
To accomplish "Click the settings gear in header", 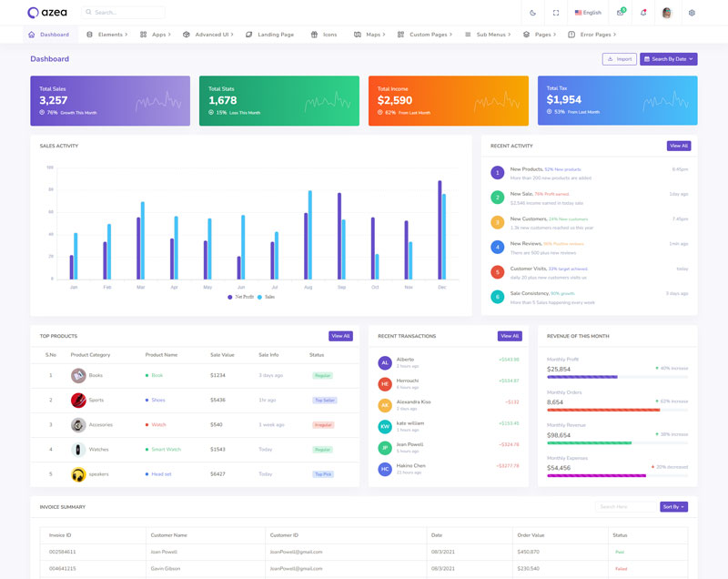I will click(x=692, y=13).
